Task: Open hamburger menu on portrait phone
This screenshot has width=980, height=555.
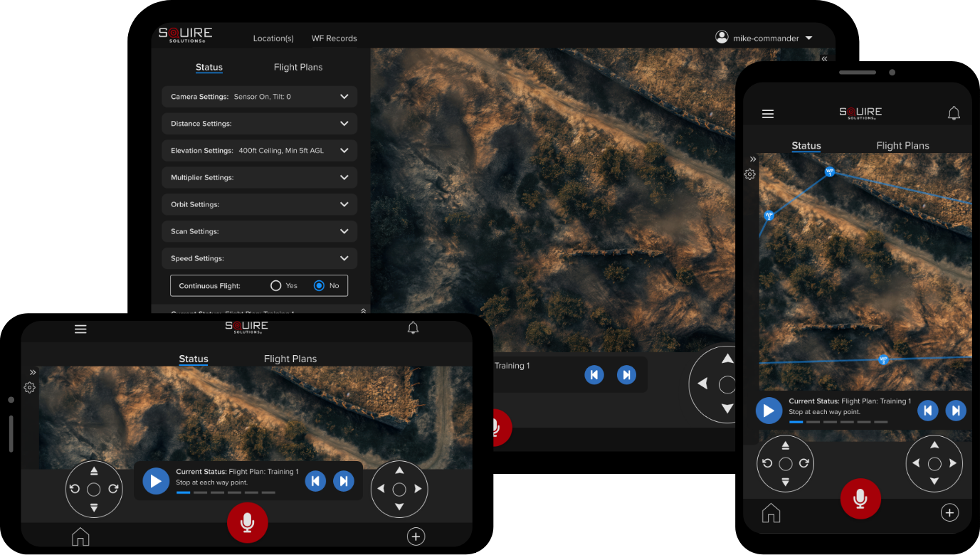Action: [768, 114]
